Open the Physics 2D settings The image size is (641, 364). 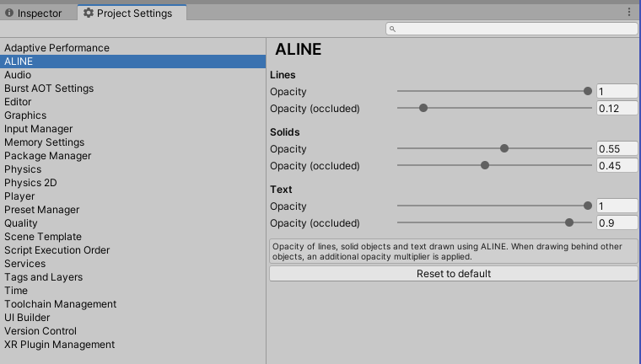30,183
